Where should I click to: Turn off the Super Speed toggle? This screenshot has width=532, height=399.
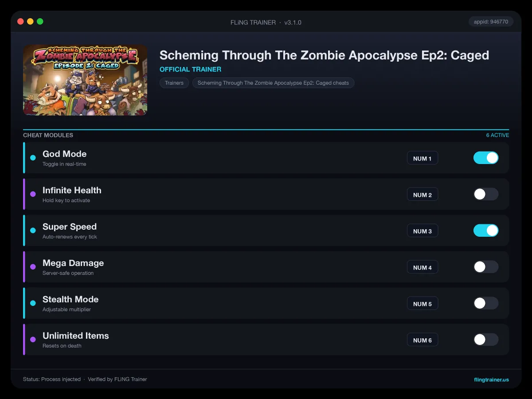coord(486,231)
